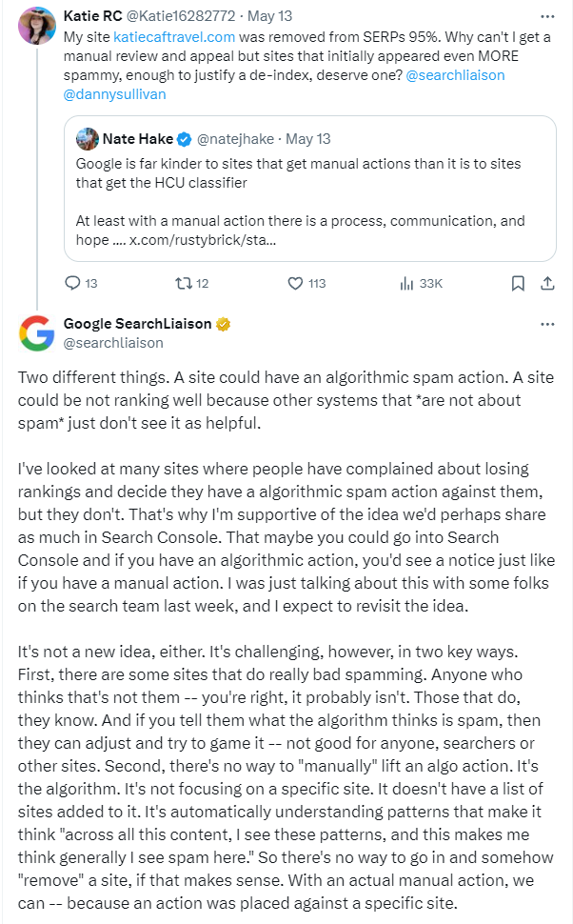
Task: Open Katie RC's profile avatar
Action: tap(37, 26)
